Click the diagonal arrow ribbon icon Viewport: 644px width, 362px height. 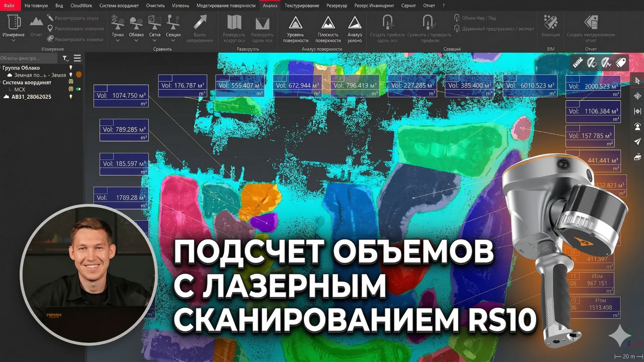click(200, 22)
